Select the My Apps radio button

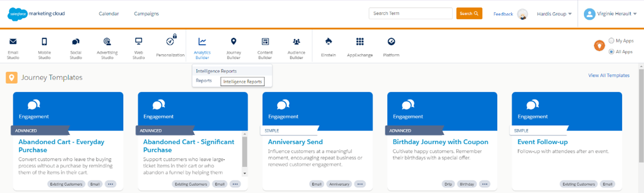pyautogui.click(x=611, y=41)
